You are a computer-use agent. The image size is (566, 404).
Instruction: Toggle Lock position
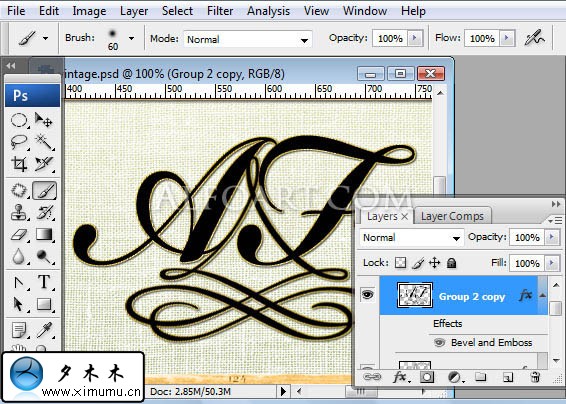pyautogui.click(x=434, y=263)
